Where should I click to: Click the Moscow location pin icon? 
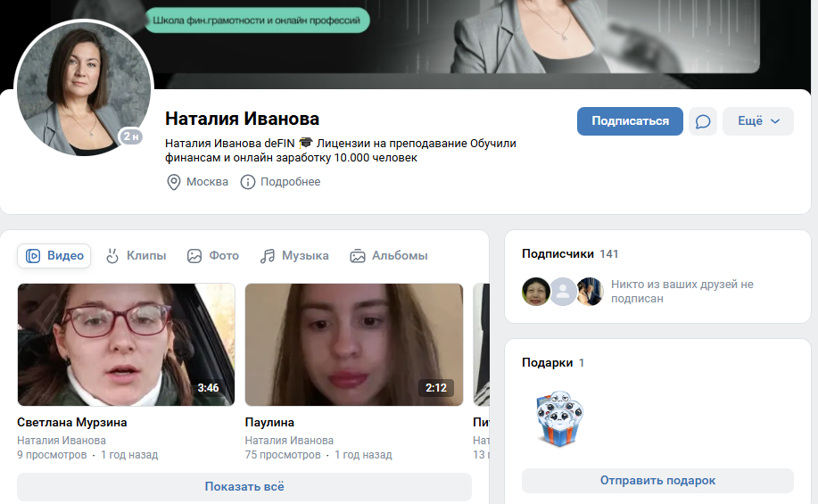point(174,182)
